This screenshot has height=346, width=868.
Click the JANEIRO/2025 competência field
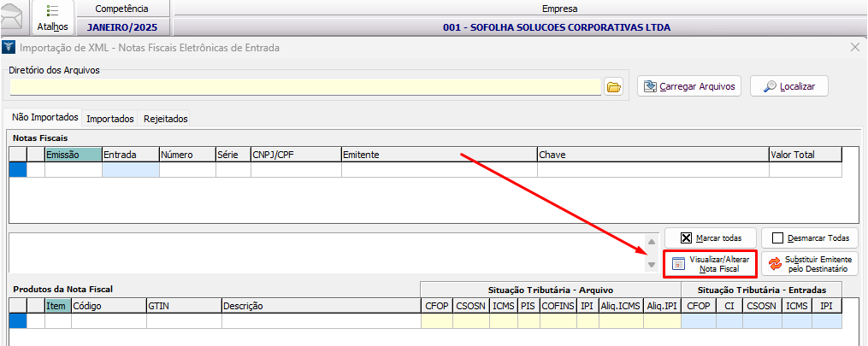tap(123, 26)
